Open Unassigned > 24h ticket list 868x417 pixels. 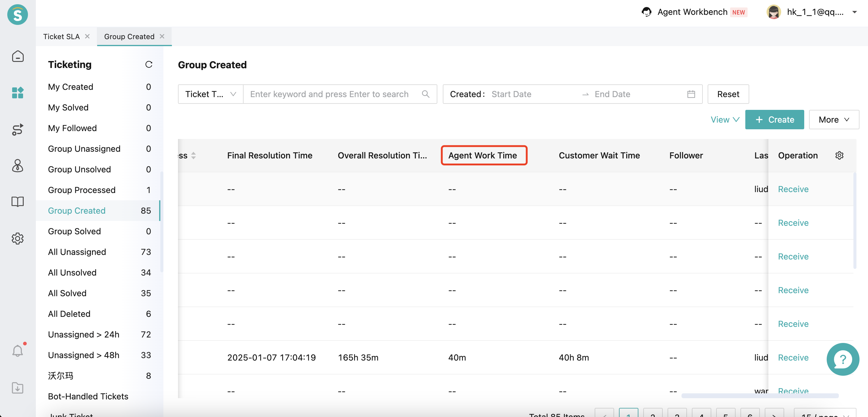tap(99, 334)
